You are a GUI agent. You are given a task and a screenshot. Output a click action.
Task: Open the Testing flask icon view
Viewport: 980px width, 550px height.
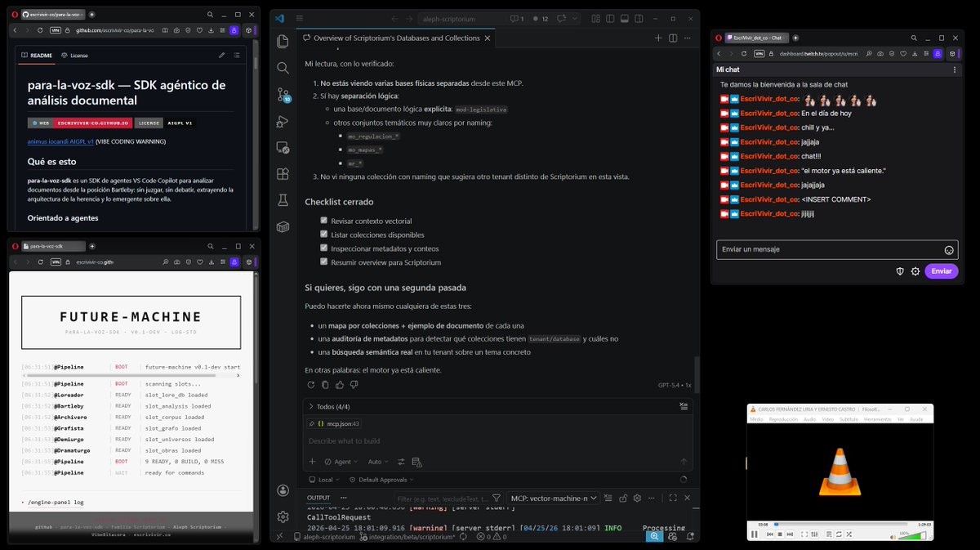(x=283, y=199)
